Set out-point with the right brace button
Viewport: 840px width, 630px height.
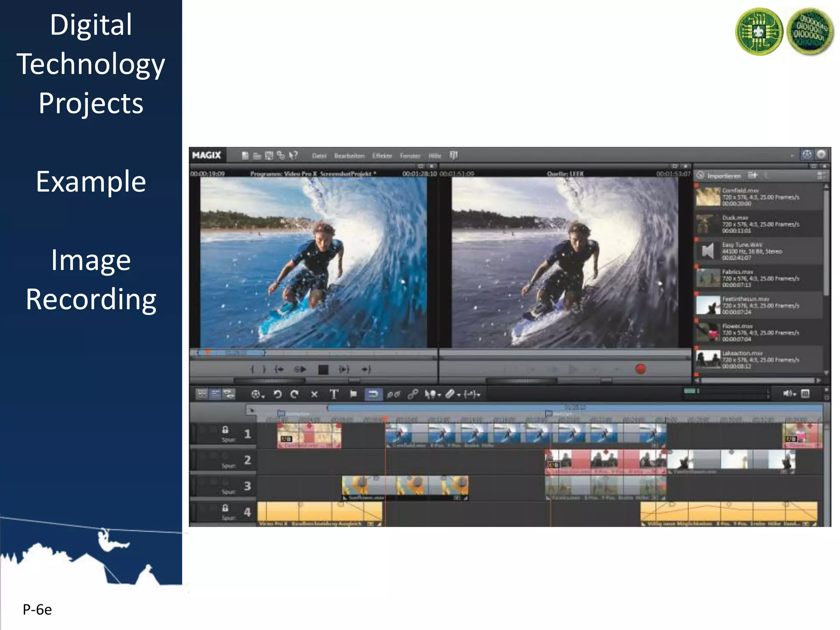point(264,370)
